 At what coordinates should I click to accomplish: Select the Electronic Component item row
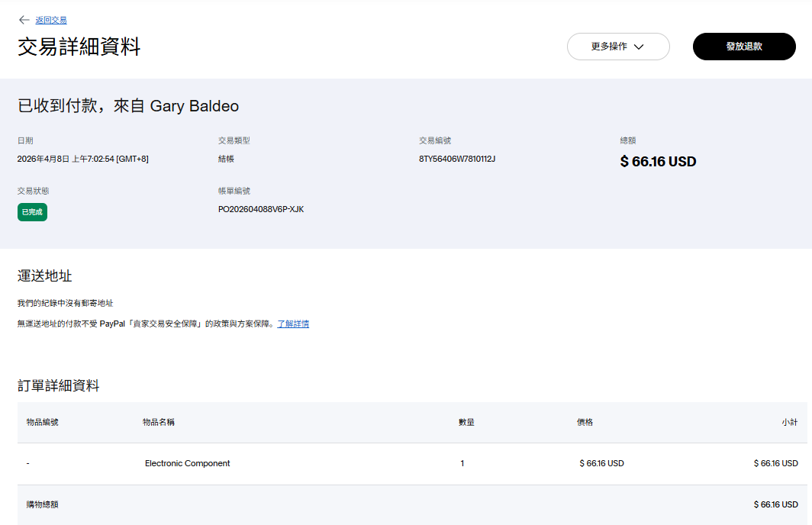[x=187, y=463]
